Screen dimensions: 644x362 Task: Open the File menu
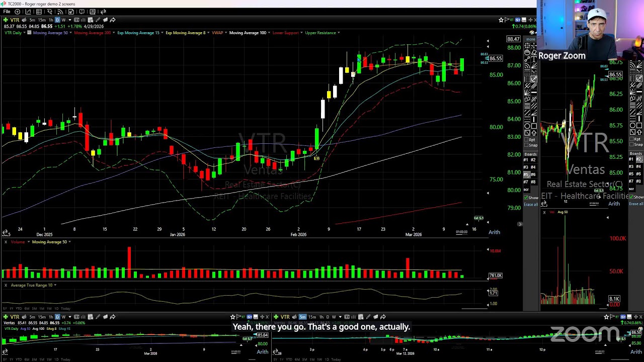(7, 12)
